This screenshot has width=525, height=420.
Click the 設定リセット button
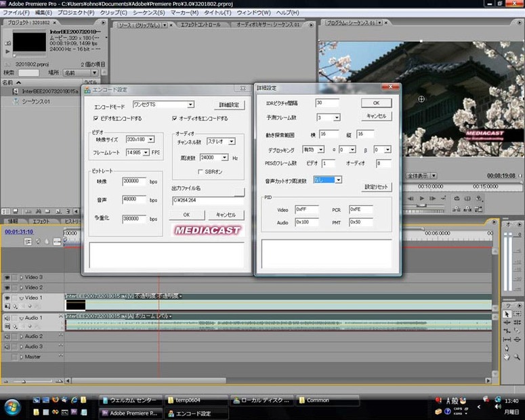click(x=377, y=187)
